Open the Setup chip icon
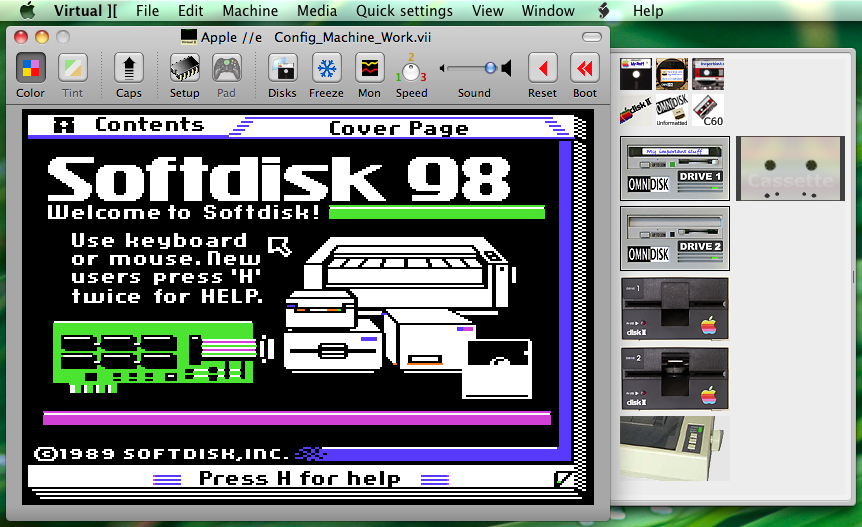862x527 pixels. tap(184, 69)
